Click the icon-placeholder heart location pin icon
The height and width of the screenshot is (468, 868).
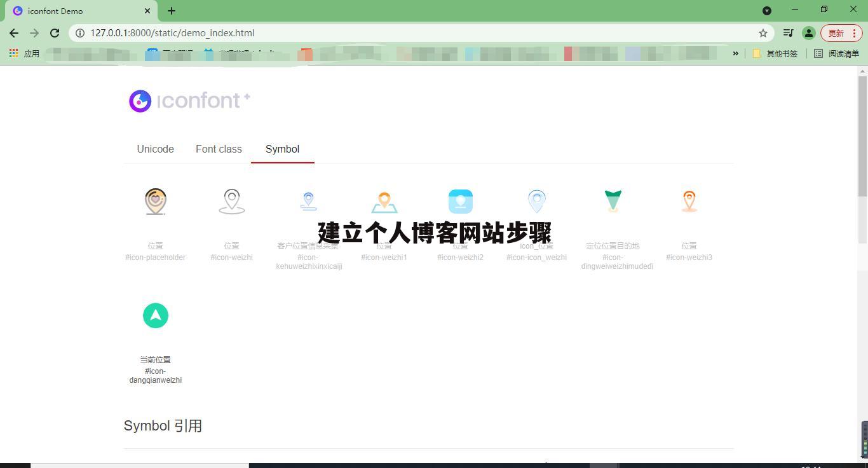coord(156,202)
